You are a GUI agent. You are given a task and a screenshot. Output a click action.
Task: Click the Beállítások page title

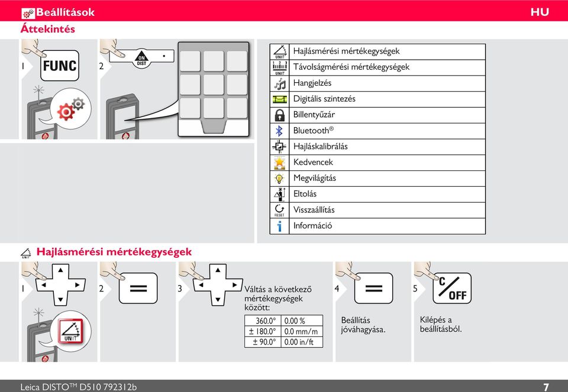point(65,12)
